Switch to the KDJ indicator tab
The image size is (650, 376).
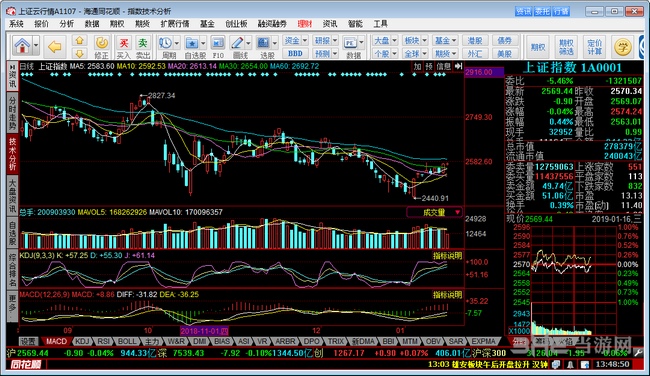(82, 341)
